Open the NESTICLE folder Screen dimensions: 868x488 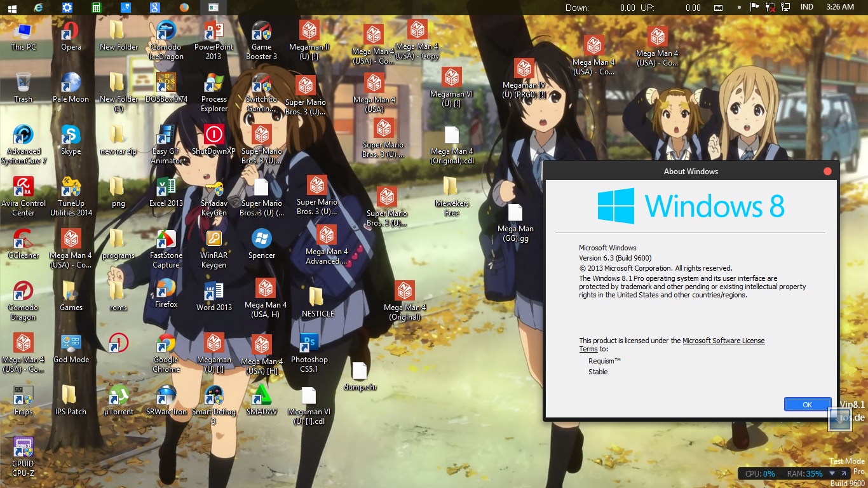[317, 301]
